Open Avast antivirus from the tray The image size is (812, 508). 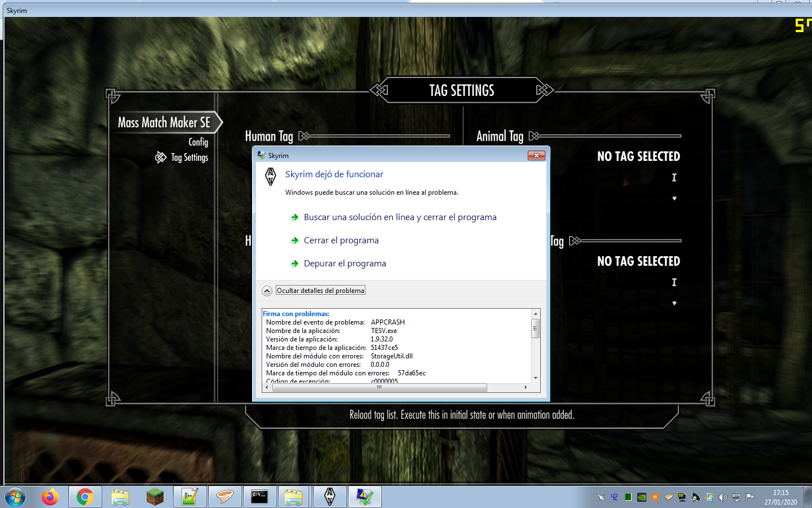pos(655,497)
